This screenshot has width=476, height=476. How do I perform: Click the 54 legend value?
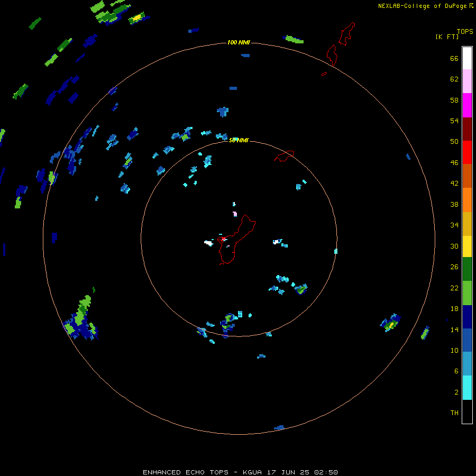click(x=454, y=121)
